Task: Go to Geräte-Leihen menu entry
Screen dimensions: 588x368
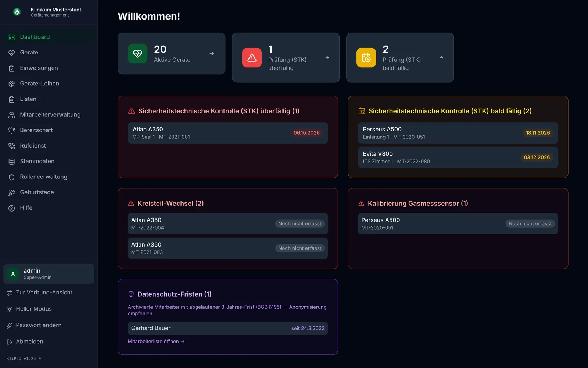Action: click(49, 84)
